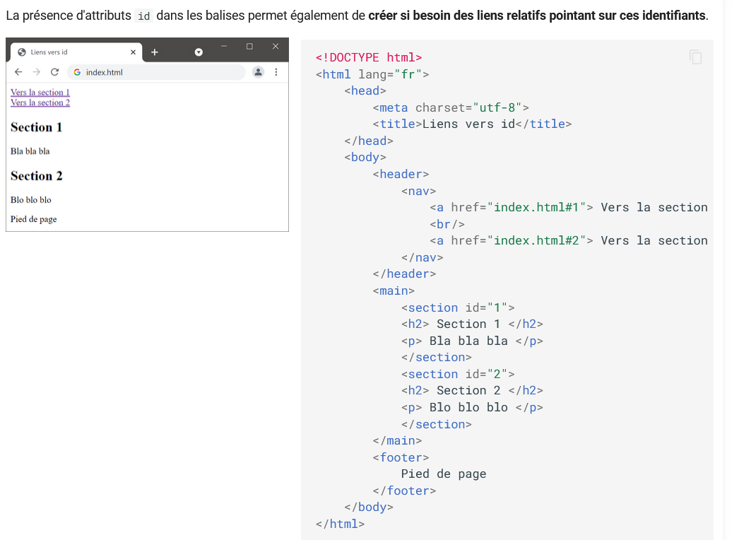Click the inline 'id' code word

coord(144,16)
